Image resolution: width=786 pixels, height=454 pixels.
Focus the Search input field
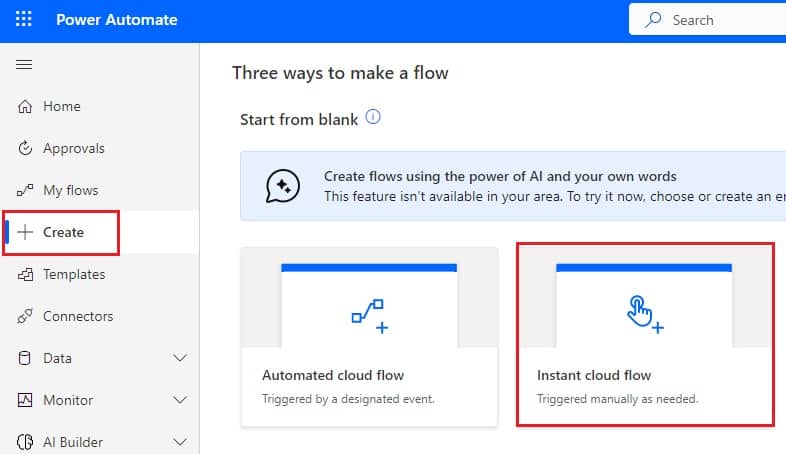click(707, 20)
